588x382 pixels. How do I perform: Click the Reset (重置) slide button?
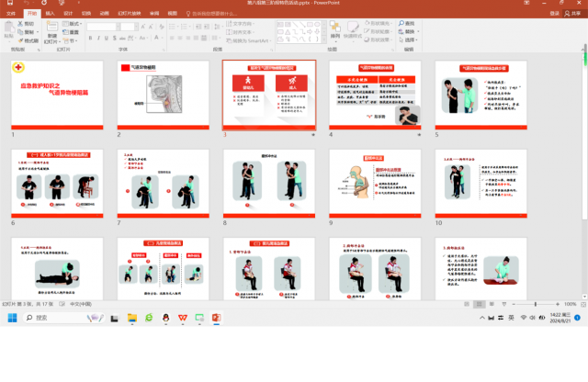[x=73, y=31]
